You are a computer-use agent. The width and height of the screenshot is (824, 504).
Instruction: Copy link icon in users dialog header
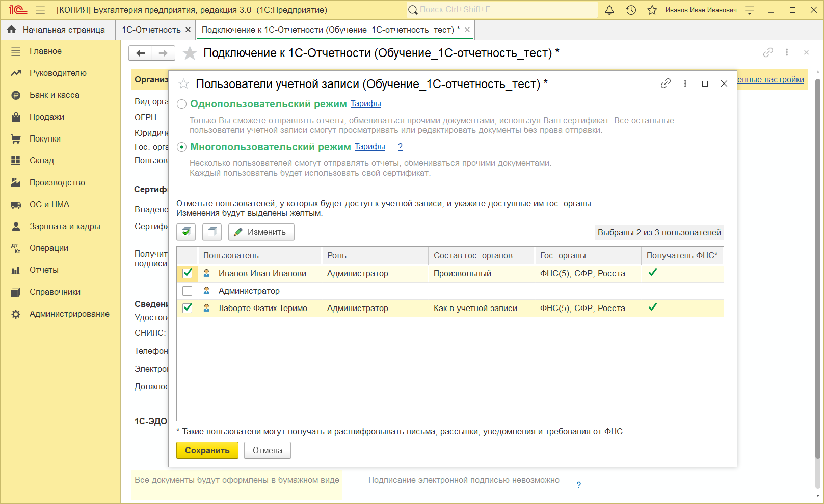[666, 83]
